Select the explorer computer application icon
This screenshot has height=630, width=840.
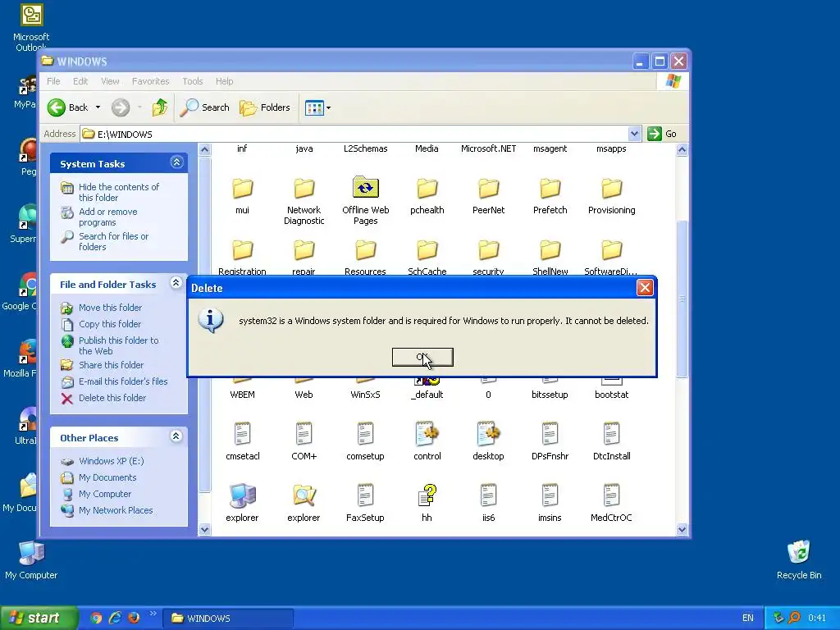point(242,495)
